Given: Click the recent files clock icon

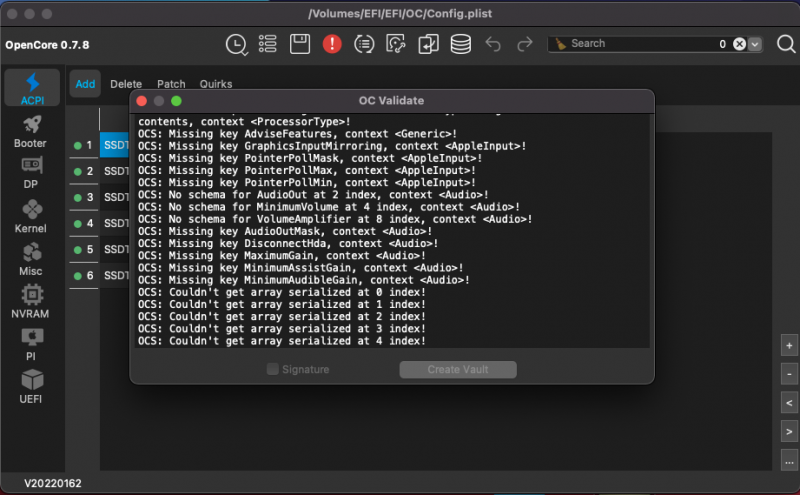Looking at the screenshot, I should pos(235,44).
